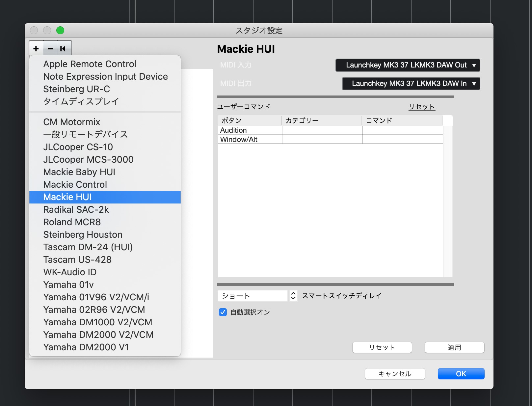Viewport: 532px width, 406px height.
Task: Click the コマンド column header
Action: click(x=402, y=121)
